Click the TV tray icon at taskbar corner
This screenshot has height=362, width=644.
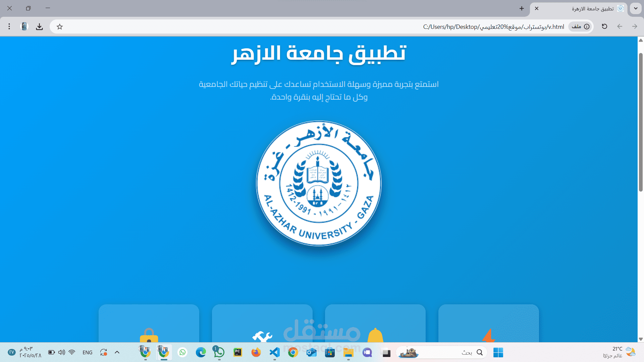click(x=12, y=352)
